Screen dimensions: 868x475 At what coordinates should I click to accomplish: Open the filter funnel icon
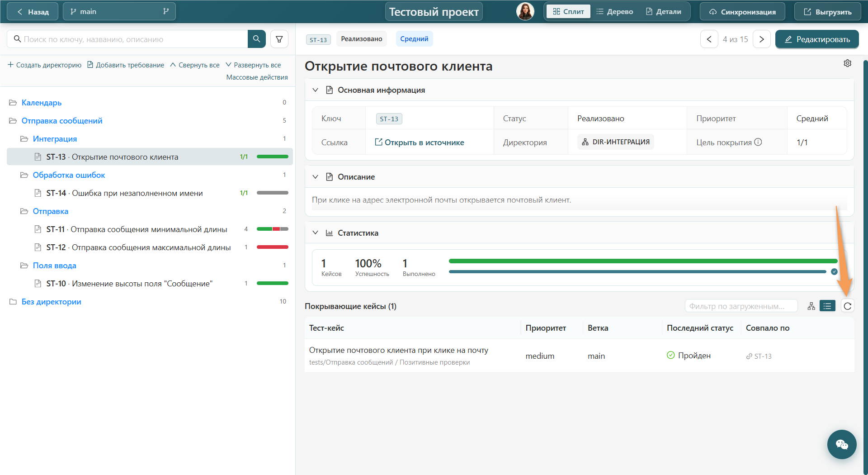click(x=279, y=39)
